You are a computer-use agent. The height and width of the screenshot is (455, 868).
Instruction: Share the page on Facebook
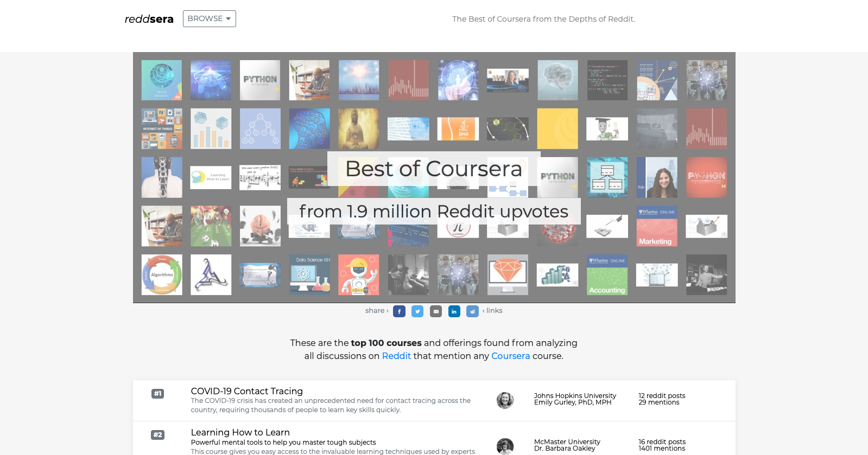coord(399,311)
